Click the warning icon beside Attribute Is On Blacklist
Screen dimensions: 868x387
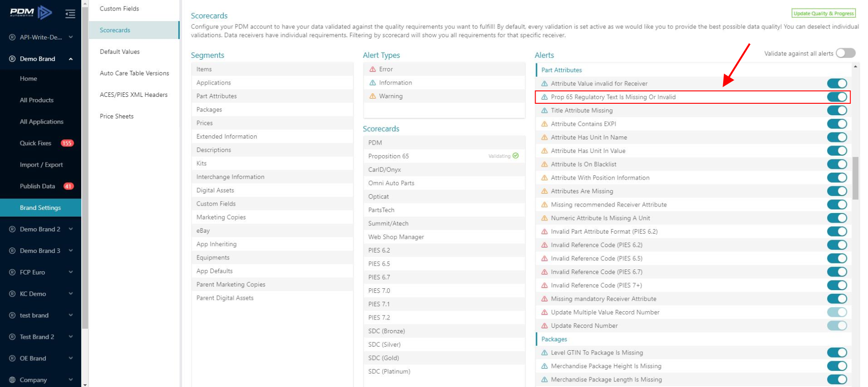tap(545, 164)
